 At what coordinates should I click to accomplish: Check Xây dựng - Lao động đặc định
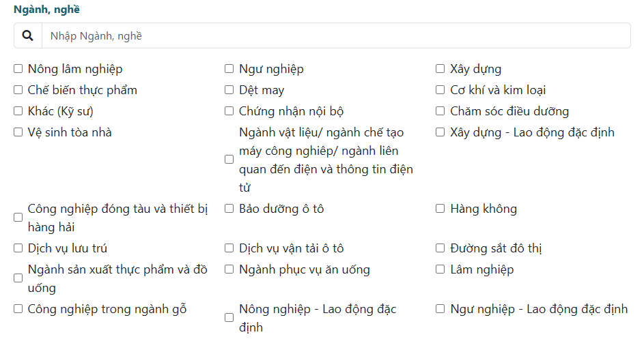440,132
